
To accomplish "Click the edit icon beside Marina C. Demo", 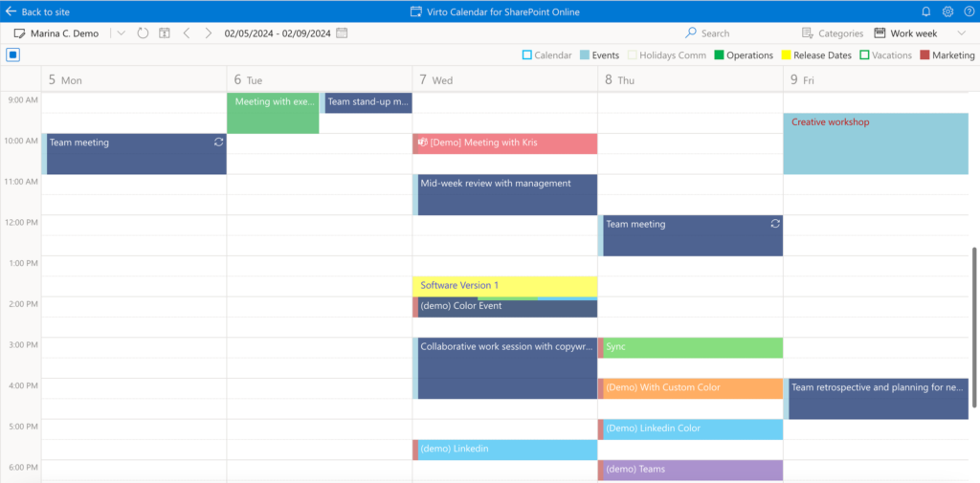I will 19,33.
